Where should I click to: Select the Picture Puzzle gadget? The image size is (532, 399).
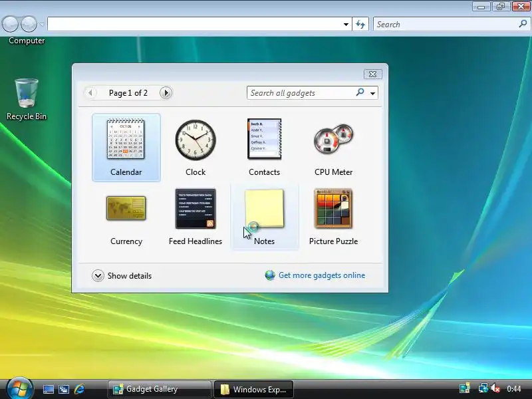tap(334, 217)
